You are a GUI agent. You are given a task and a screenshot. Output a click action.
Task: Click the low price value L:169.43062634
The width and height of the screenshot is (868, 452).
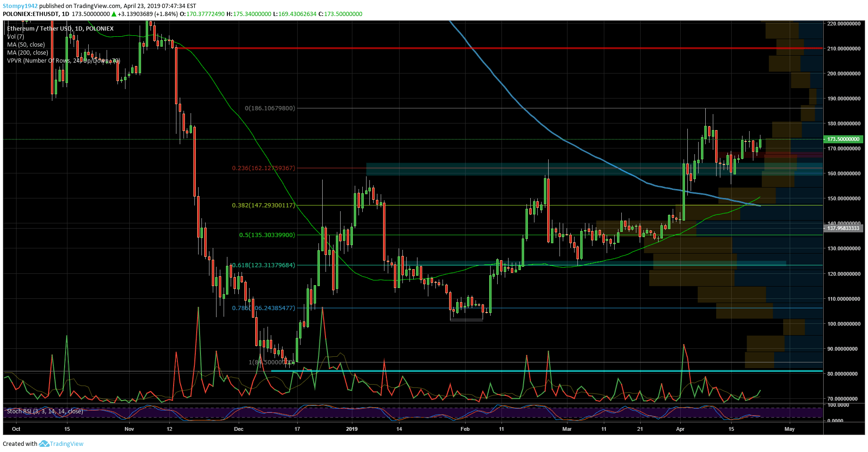tap(295, 14)
